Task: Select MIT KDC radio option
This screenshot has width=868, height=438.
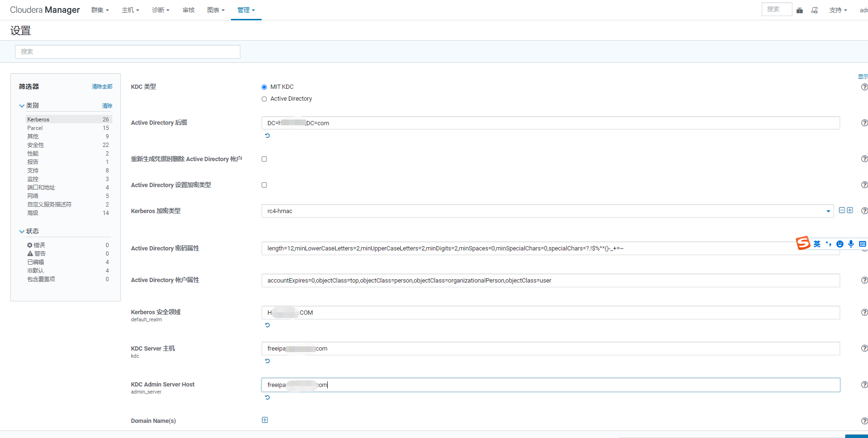Action: click(264, 87)
